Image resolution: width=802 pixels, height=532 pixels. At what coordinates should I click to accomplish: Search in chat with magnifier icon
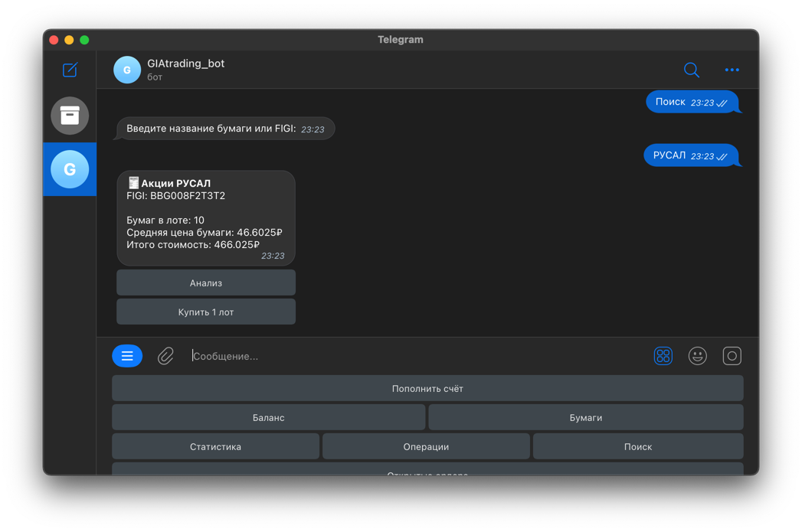pos(692,70)
